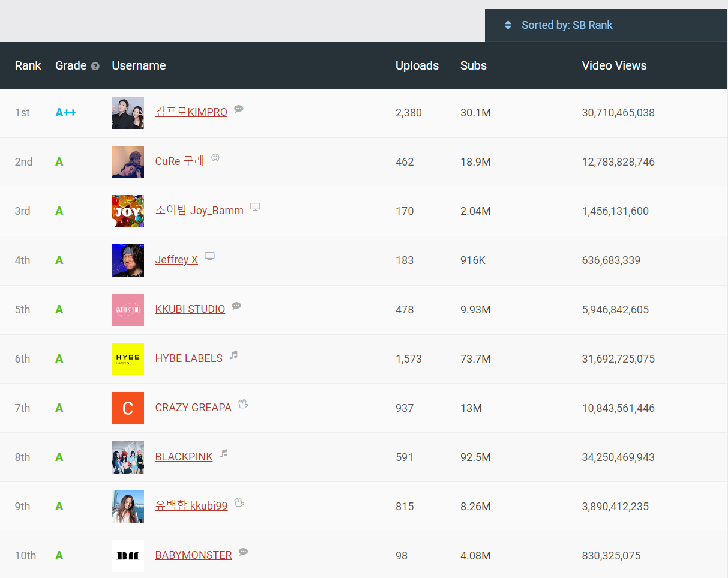Click the A++ grade of the 1st row

click(x=66, y=113)
